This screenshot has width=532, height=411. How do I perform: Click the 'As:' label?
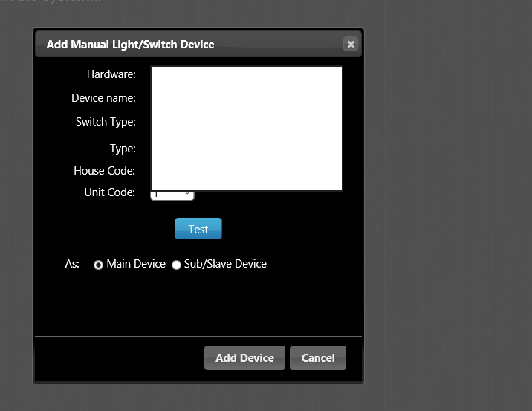[x=72, y=264]
